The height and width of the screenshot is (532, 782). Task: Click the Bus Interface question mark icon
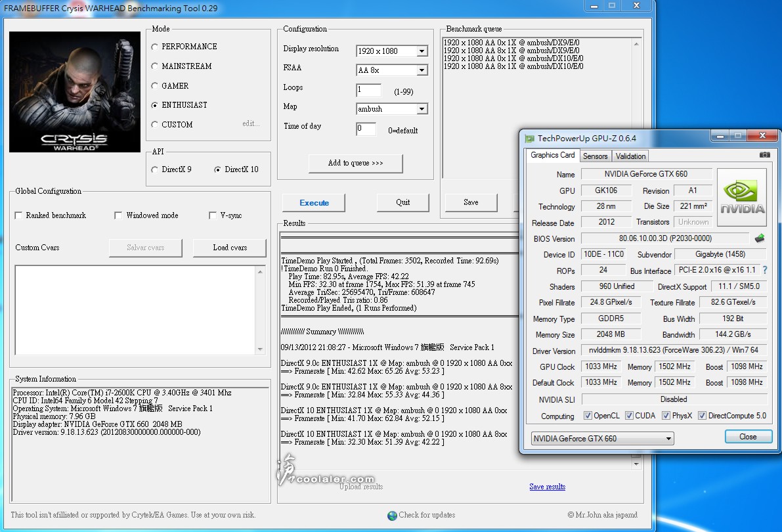point(765,270)
